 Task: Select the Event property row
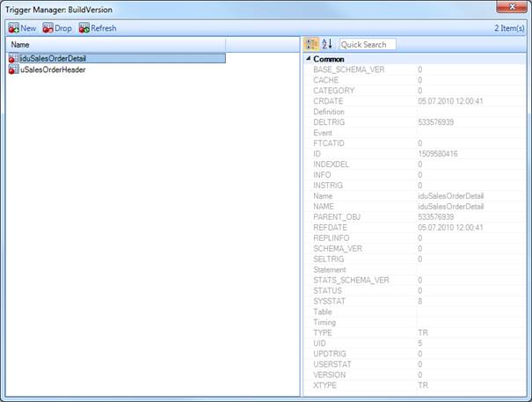[x=414, y=133]
